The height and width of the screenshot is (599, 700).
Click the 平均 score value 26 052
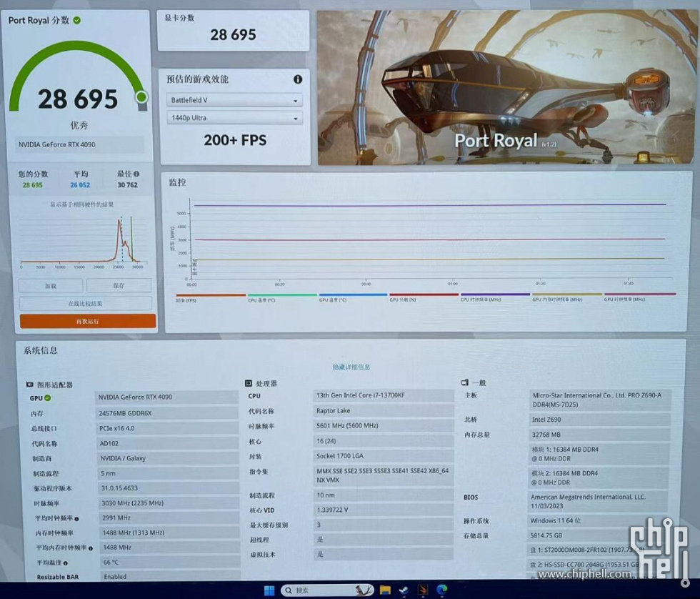pyautogui.click(x=80, y=185)
